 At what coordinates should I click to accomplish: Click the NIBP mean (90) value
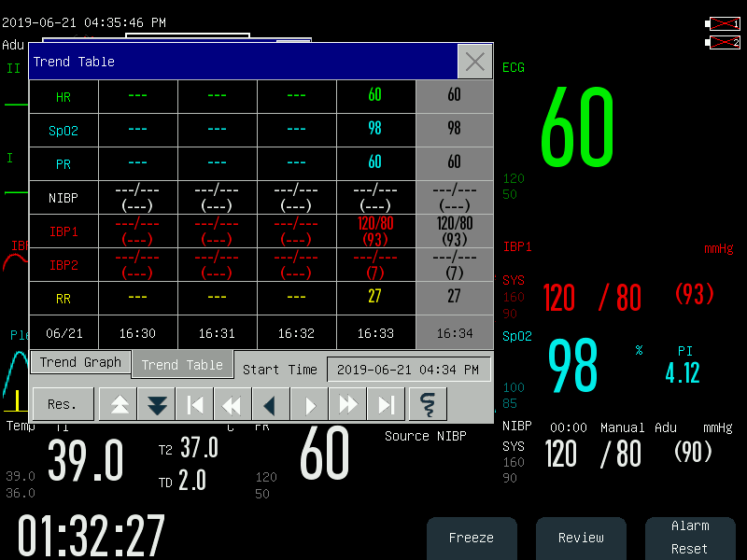(x=693, y=452)
